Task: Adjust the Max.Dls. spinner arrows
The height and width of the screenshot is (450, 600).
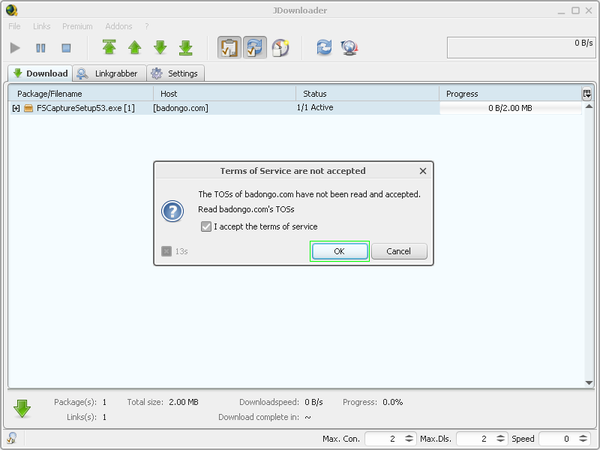Action: (501, 439)
